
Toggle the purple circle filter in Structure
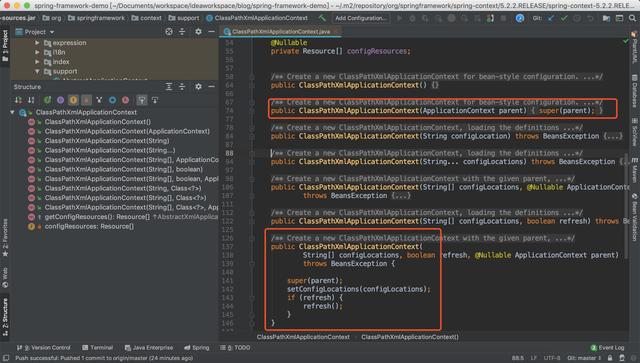pos(60,100)
